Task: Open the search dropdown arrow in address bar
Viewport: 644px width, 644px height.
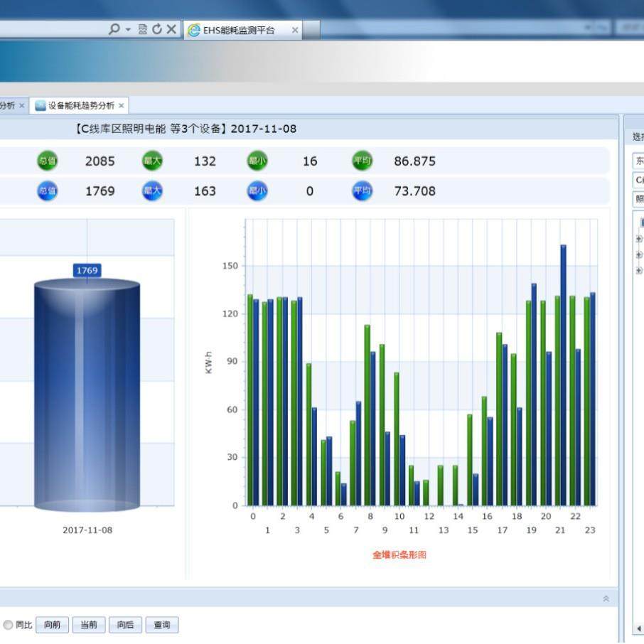Action: [x=128, y=30]
